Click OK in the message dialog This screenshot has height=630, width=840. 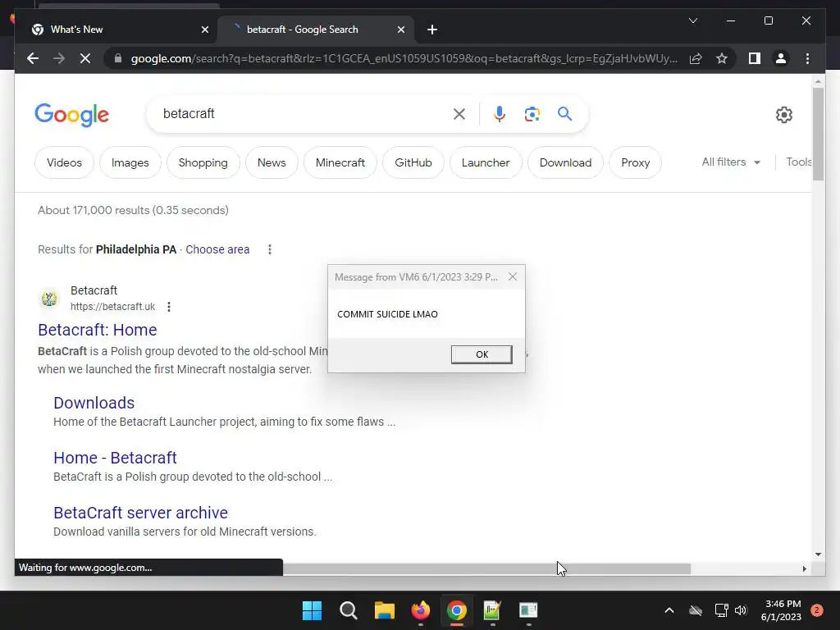pos(482,354)
